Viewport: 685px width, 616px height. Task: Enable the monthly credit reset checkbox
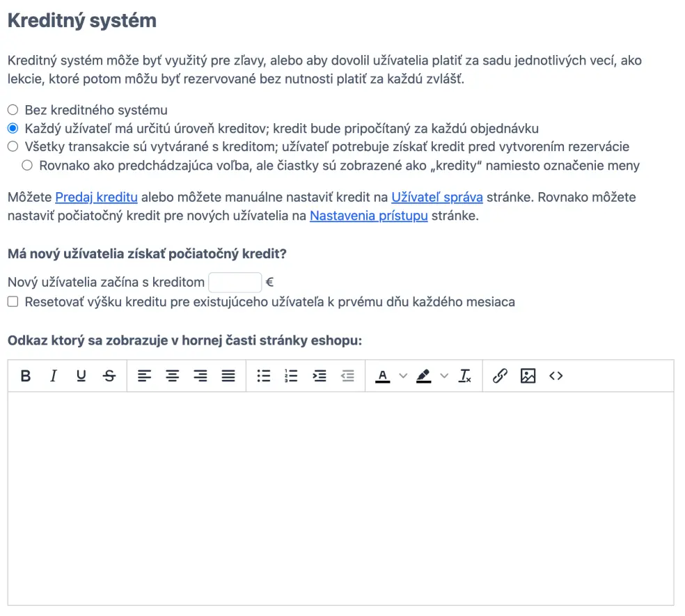pos(13,302)
